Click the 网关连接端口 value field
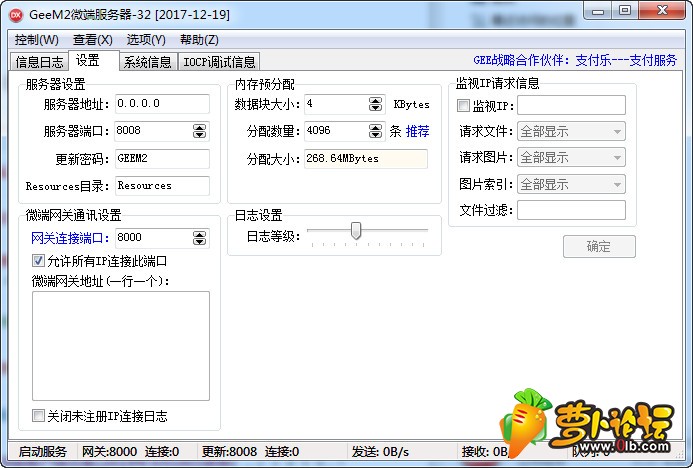Viewport: 693px width, 468px height. click(154, 238)
